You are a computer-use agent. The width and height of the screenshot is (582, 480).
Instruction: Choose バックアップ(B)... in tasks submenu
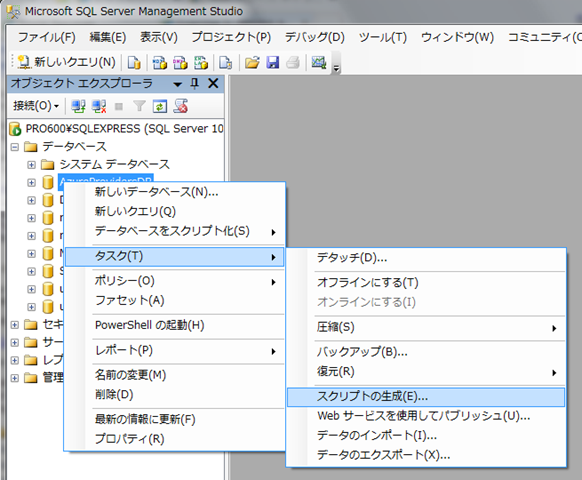[x=426, y=352]
